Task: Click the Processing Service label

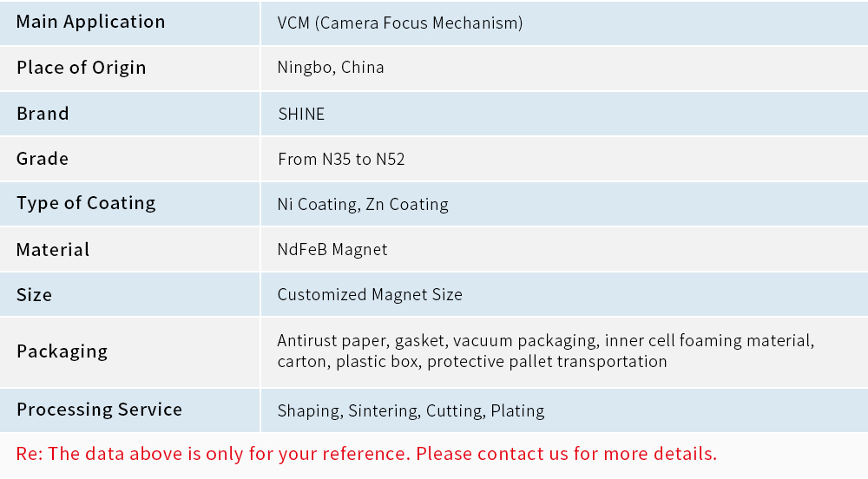Action: tap(99, 410)
